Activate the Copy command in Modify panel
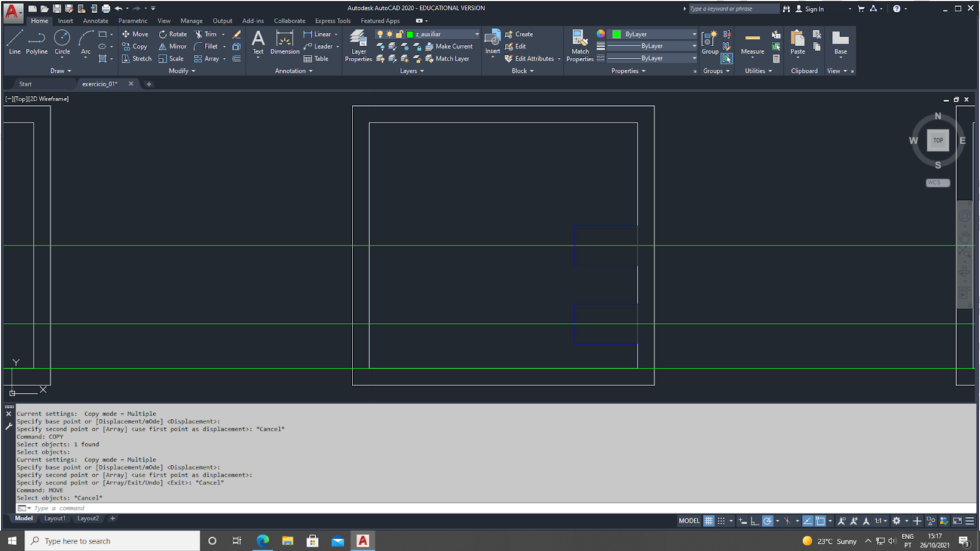 tap(135, 47)
